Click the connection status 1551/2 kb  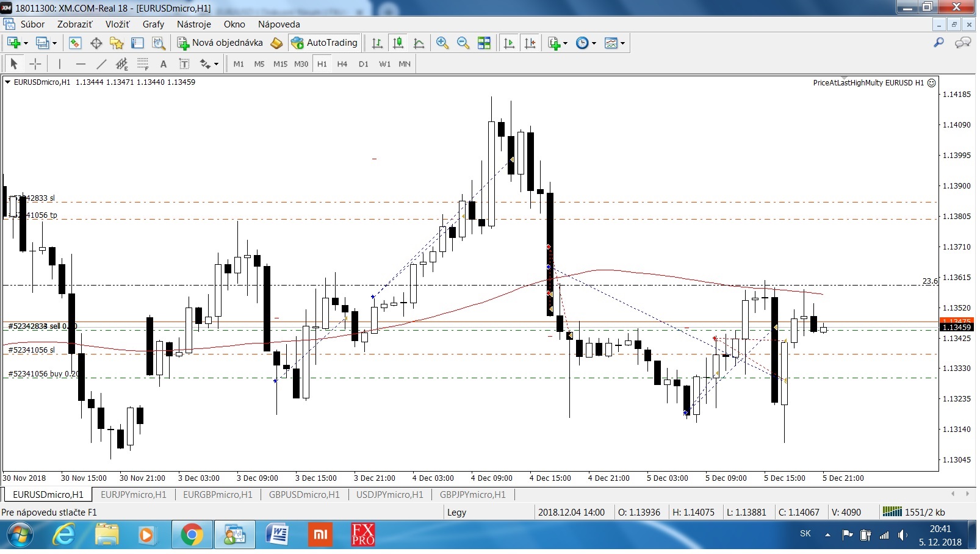913,512
